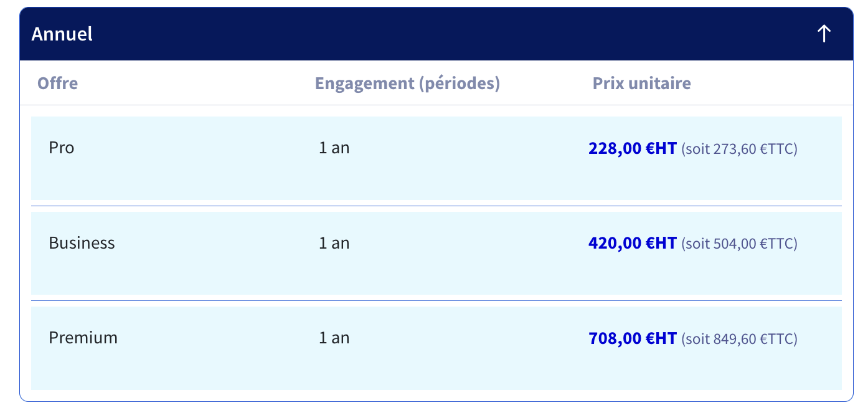Click the 228,00 €HT price
This screenshot has height=415, width=868.
coord(632,148)
